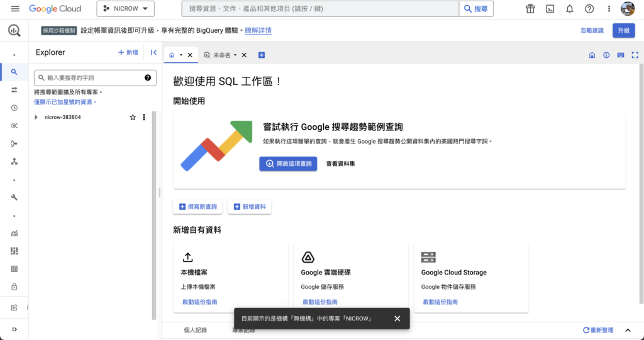Dismiss banner with 忽略建議
The image size is (644, 340).
592,30
